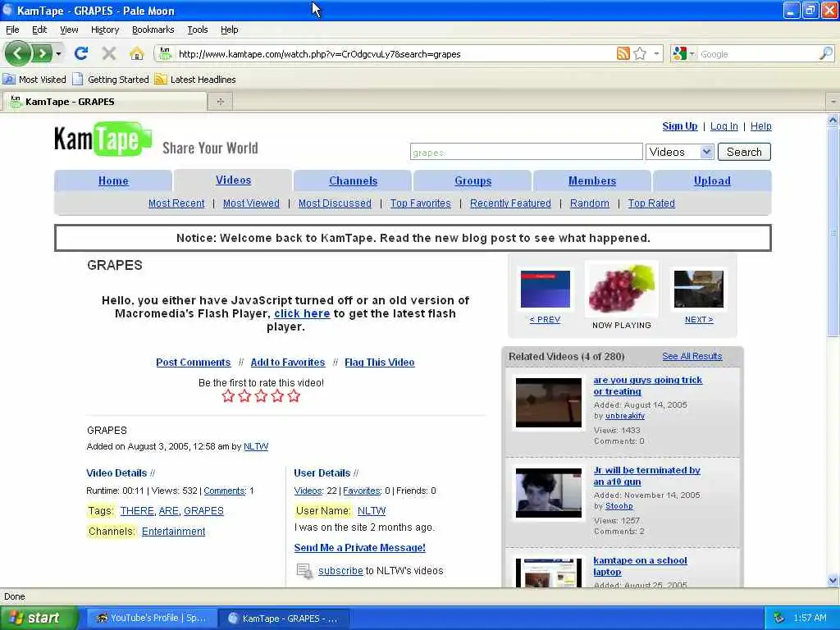This screenshot has height=630, width=840.
Task: Click the KamTape logo
Action: (103, 139)
